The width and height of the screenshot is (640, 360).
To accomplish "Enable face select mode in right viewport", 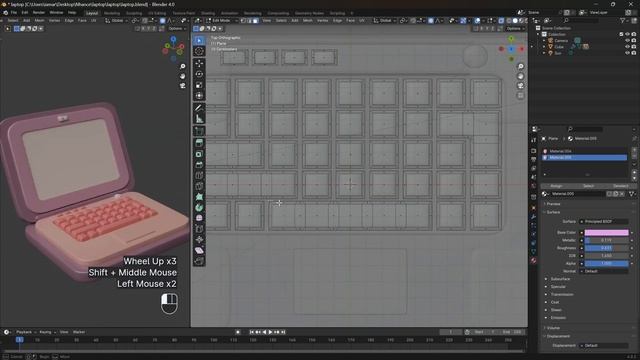I will tap(256, 20).
